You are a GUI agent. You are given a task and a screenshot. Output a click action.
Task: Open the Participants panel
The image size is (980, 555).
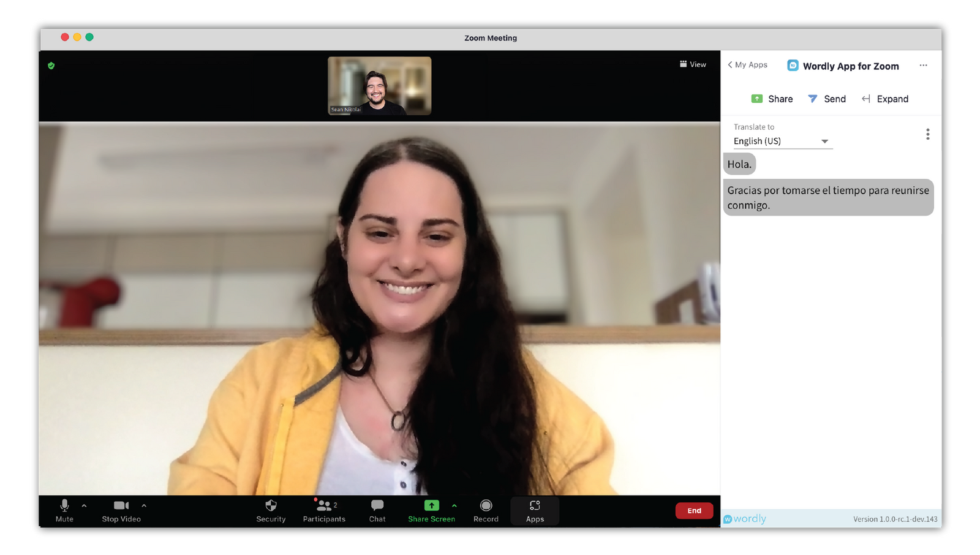pos(323,510)
